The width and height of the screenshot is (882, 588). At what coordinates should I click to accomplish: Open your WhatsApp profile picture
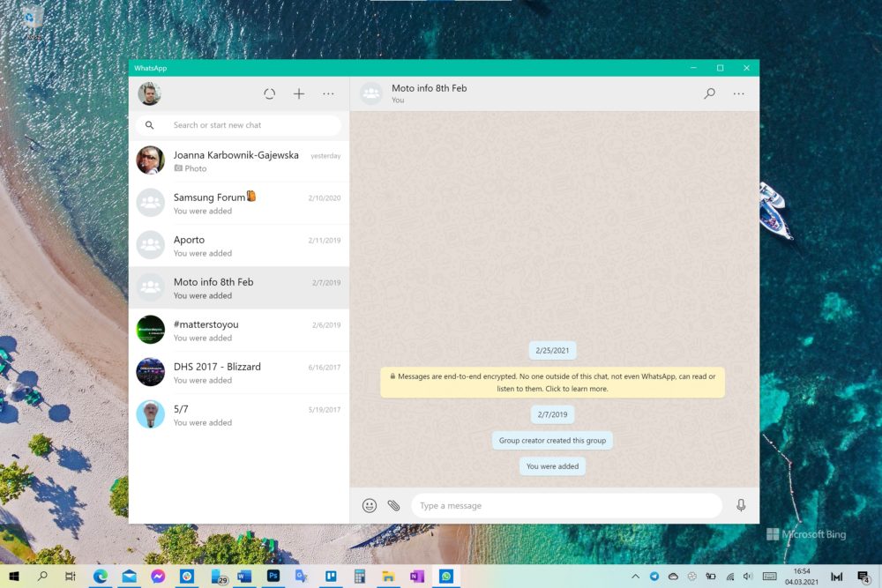coord(150,93)
